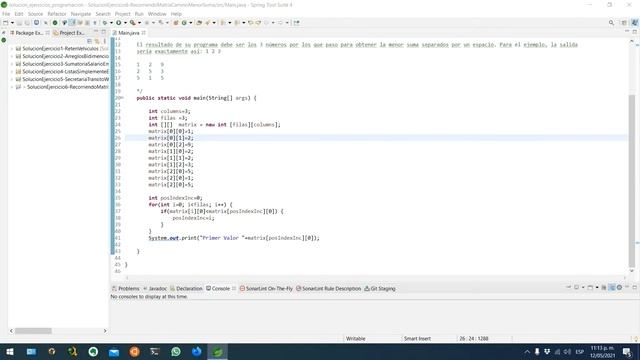This screenshot has height=360, width=640.
Task: Click the External Tools toolbar icon
Action: tap(133, 23)
